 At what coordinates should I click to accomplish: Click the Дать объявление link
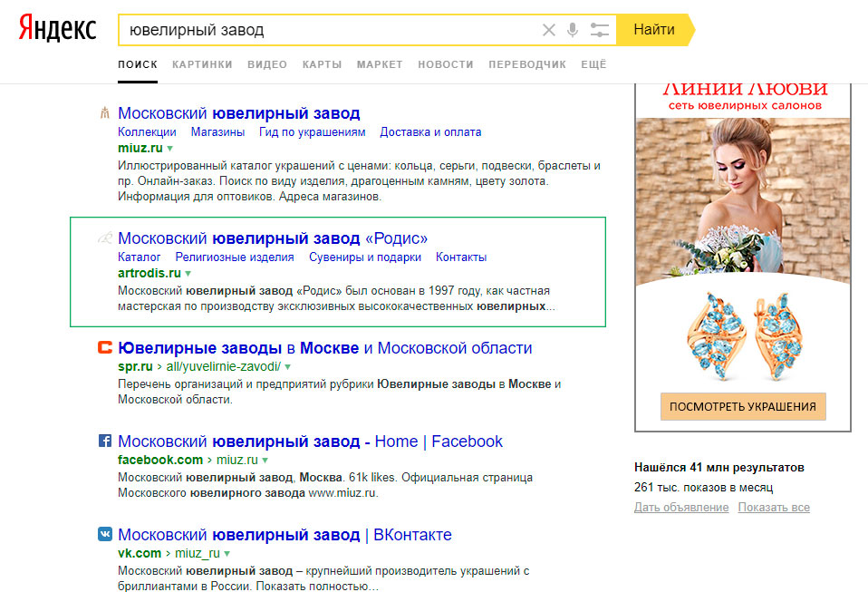[x=681, y=508]
